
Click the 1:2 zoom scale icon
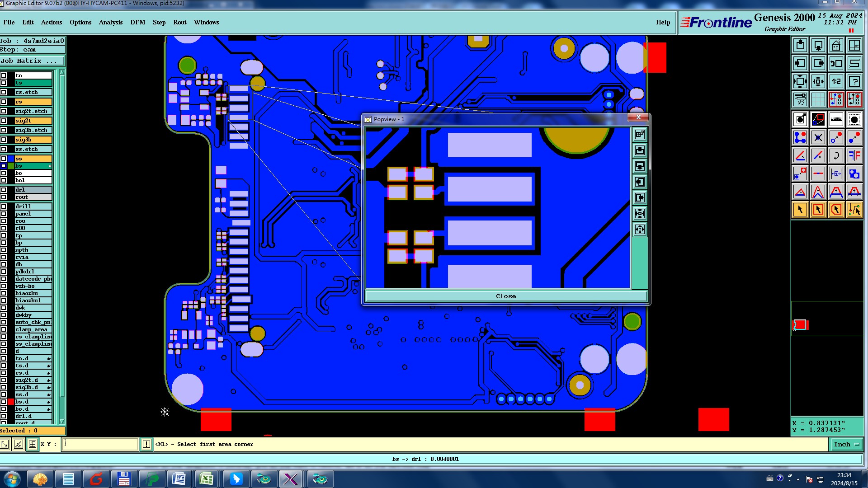(836, 82)
